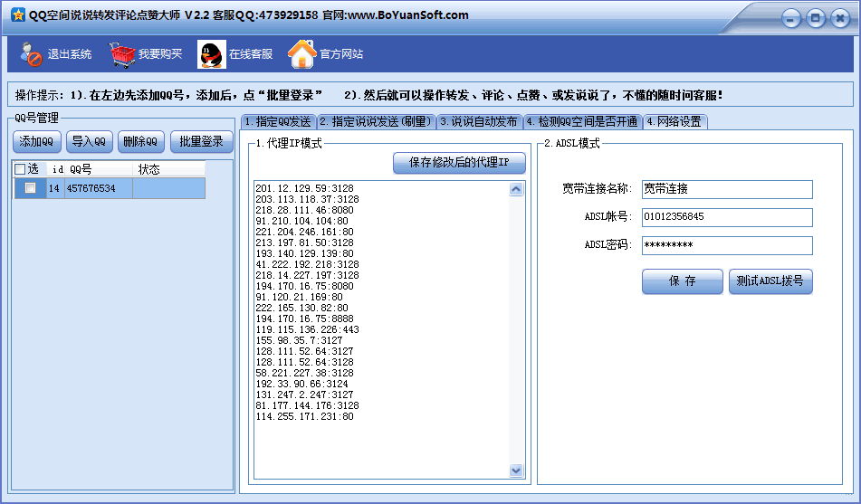Click proxy entry 192.33.90.66:3124
The image size is (861, 504).
[301, 384]
